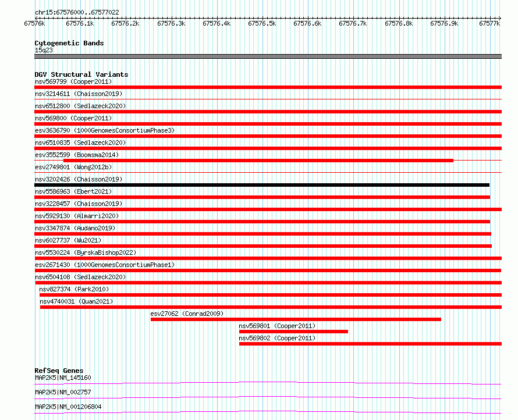Image resolution: width=518 pixels, height=420 pixels.
Task: Select the nsv6027737 (Wu2021) variant
Action: tap(68, 240)
